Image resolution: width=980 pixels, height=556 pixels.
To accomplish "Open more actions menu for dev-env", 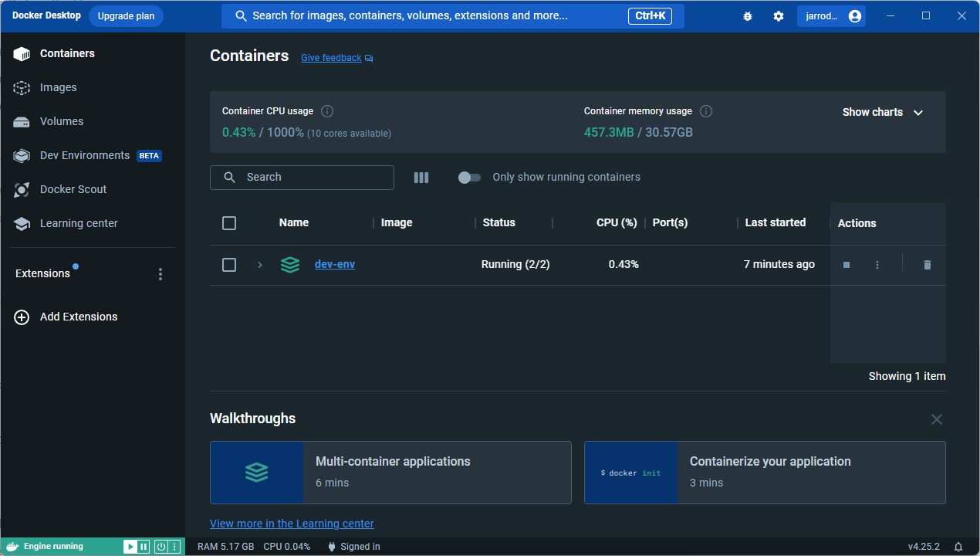I will pyautogui.click(x=877, y=265).
